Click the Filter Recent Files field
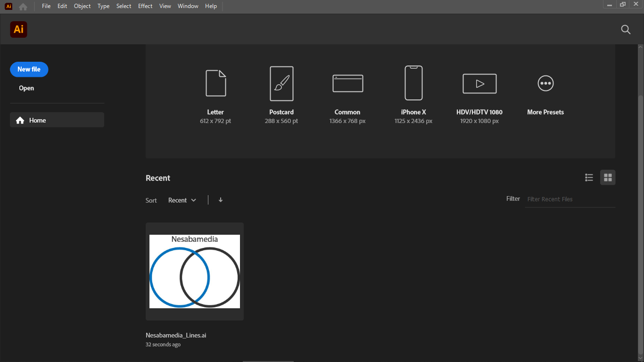644x362 pixels. pyautogui.click(x=570, y=199)
